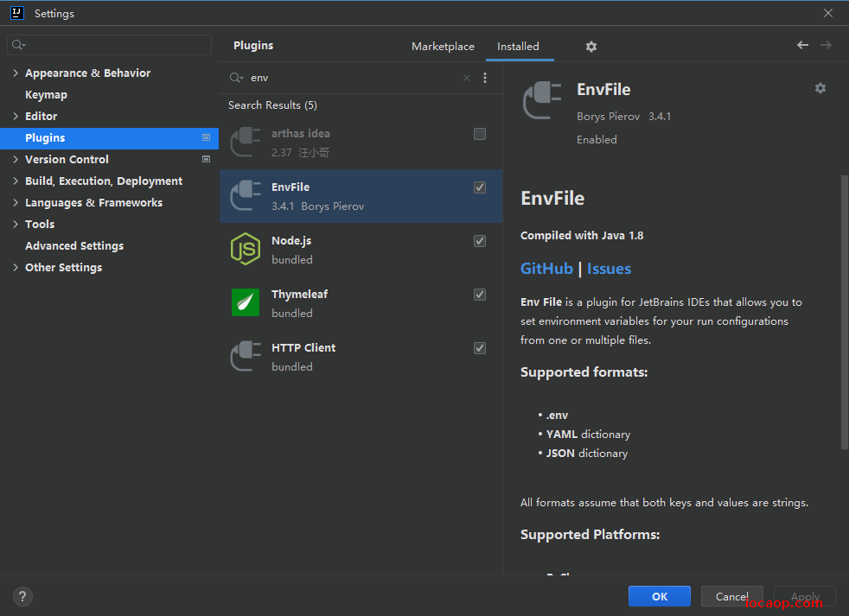Close the Settings dialog
Image resolution: width=849 pixels, height=616 pixels.
(828, 13)
